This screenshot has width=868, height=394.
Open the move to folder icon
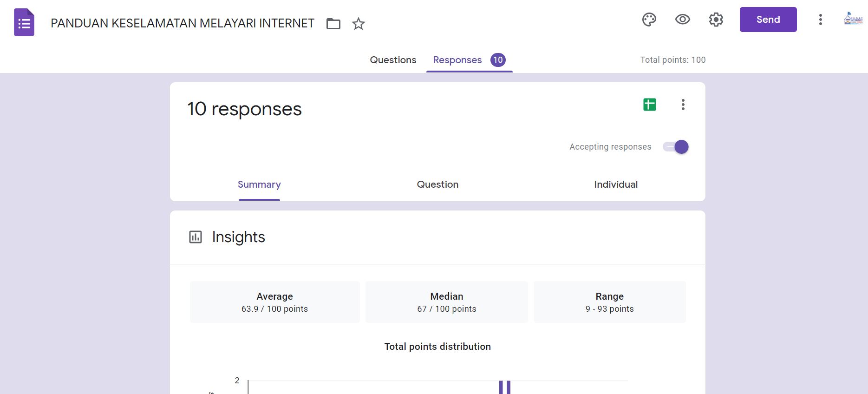pos(333,24)
